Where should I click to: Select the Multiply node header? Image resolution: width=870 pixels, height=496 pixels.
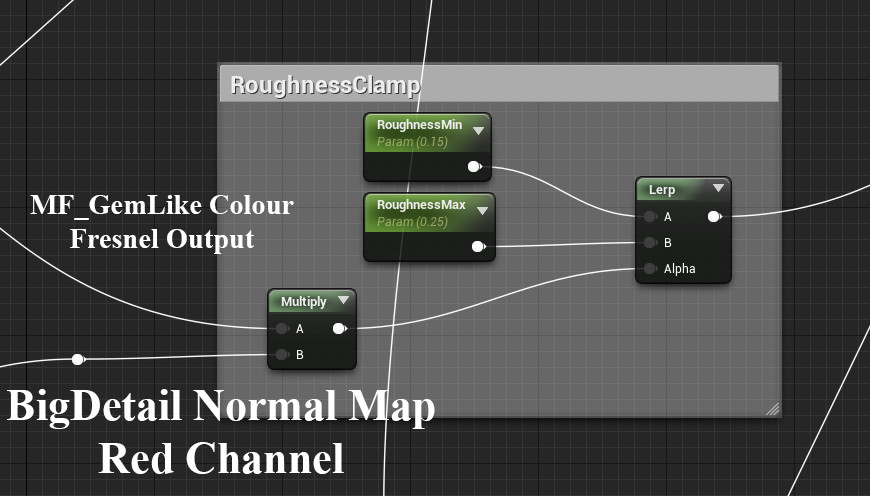pyautogui.click(x=302, y=301)
